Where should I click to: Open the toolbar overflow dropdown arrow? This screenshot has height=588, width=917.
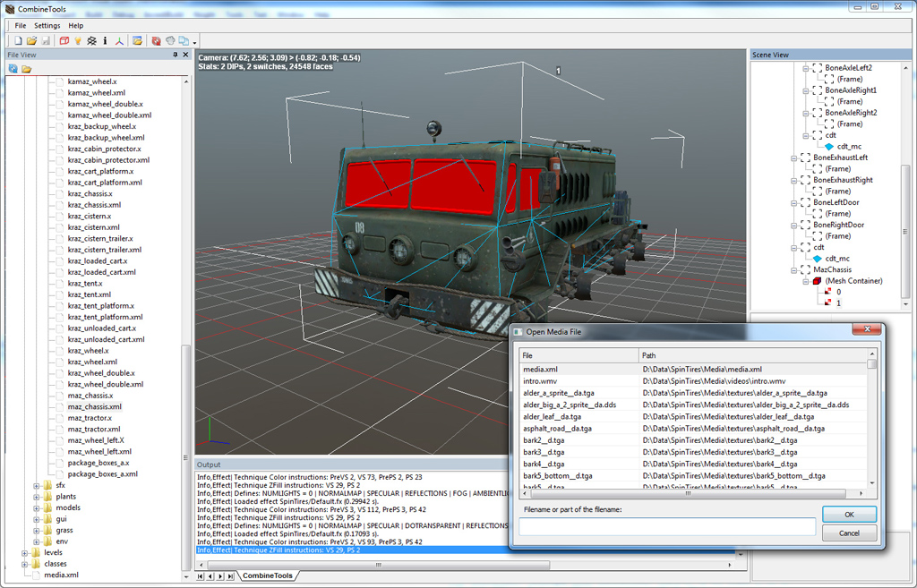[194, 42]
